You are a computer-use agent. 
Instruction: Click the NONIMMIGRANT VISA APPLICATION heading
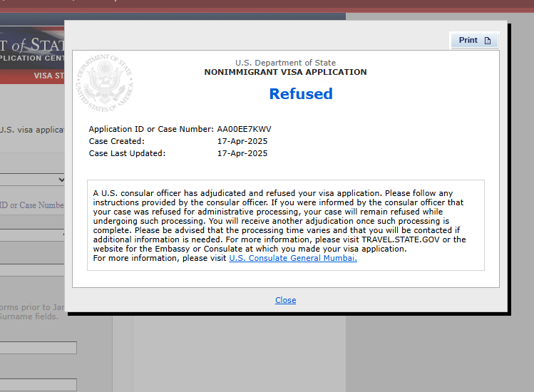[x=285, y=72]
